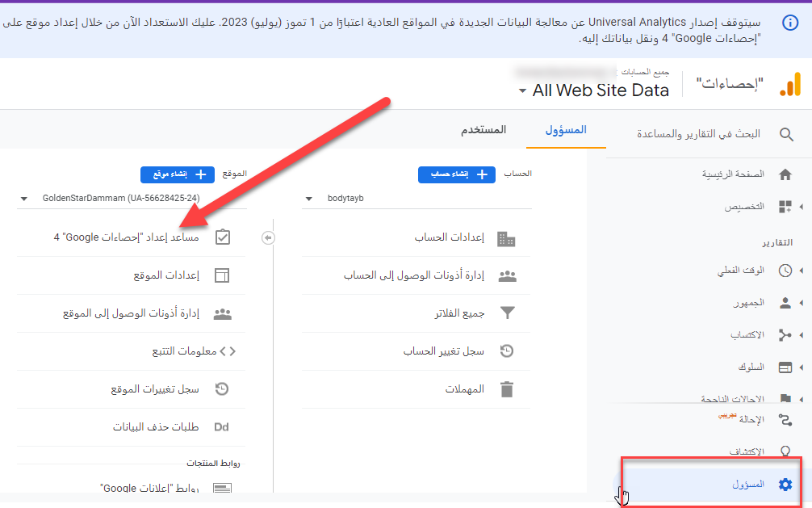Click the info icon in the top banner
The height and width of the screenshot is (508, 812).
(x=789, y=23)
